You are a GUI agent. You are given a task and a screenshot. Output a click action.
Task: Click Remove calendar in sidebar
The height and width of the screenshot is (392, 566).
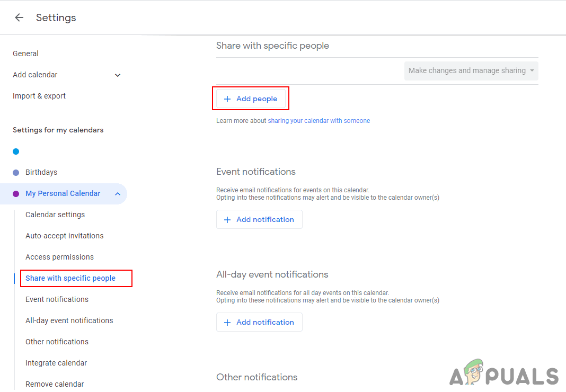pos(55,384)
